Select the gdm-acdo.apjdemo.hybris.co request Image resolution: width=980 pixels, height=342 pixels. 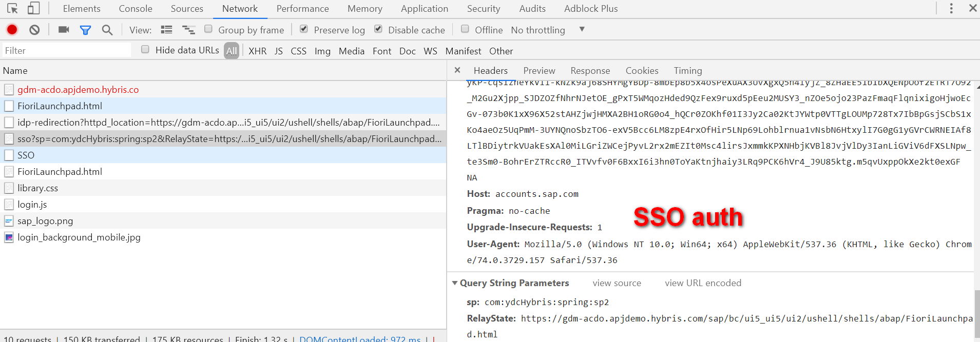223,90
